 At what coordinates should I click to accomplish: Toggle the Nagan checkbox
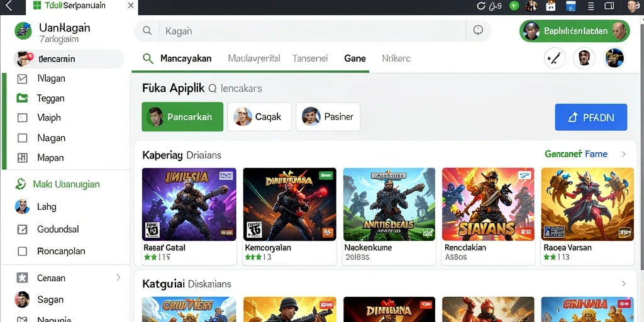22,138
